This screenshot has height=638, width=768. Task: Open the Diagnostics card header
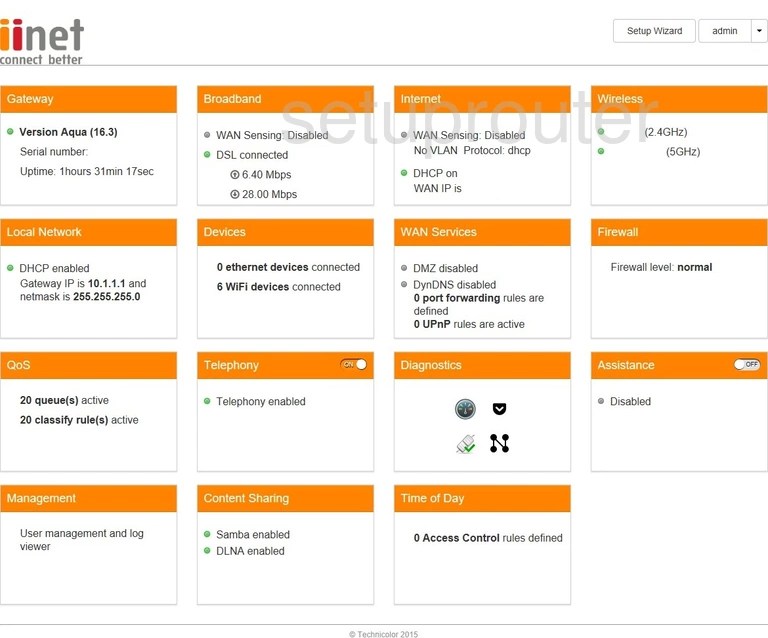pos(482,366)
